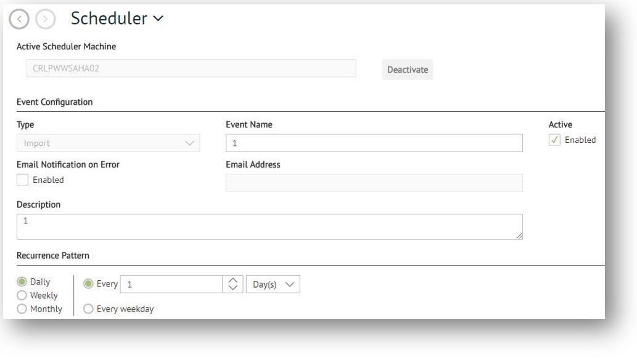Image resolution: width=637 pixels, height=364 pixels.
Task: Open the Day(s) unit dropdown
Action: coord(273,285)
